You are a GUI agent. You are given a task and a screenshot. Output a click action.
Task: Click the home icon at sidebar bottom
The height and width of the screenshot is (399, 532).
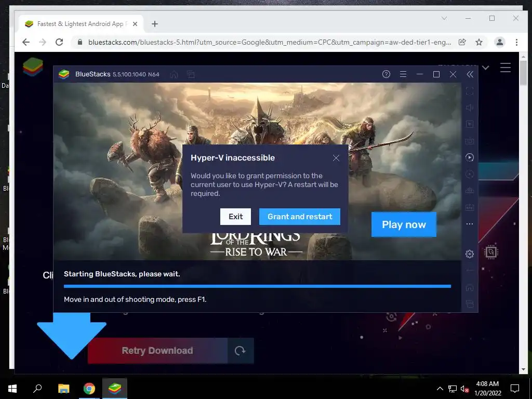470,288
